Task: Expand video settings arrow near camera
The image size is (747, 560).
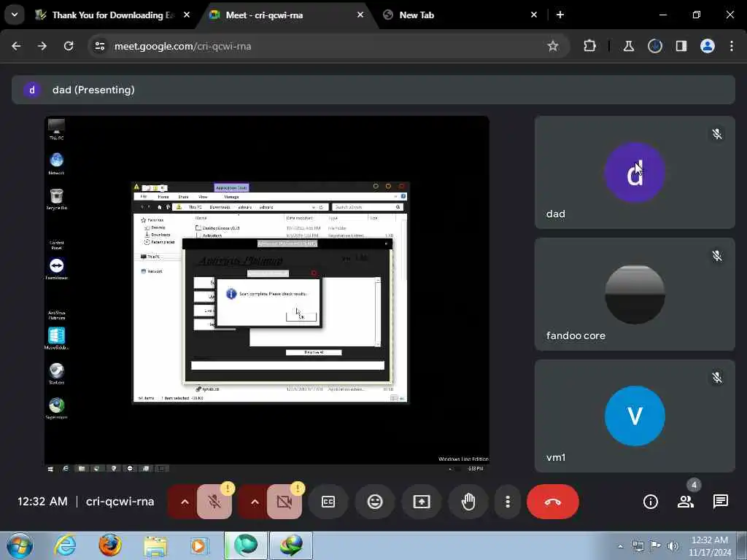Action: click(255, 502)
